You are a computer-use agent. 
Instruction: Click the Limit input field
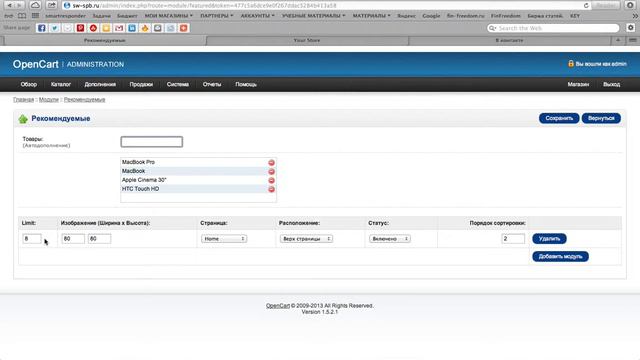(x=32, y=239)
